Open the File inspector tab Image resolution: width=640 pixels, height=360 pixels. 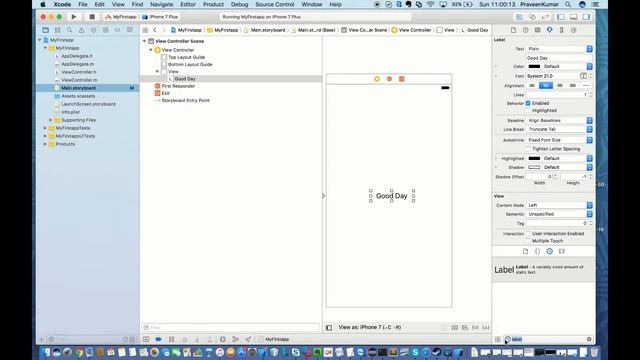pos(513,30)
